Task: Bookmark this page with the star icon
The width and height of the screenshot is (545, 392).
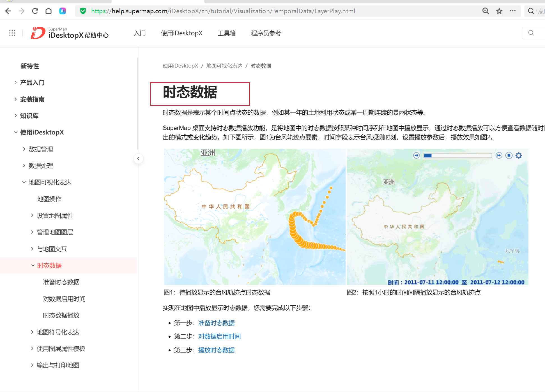Action: coord(499,11)
